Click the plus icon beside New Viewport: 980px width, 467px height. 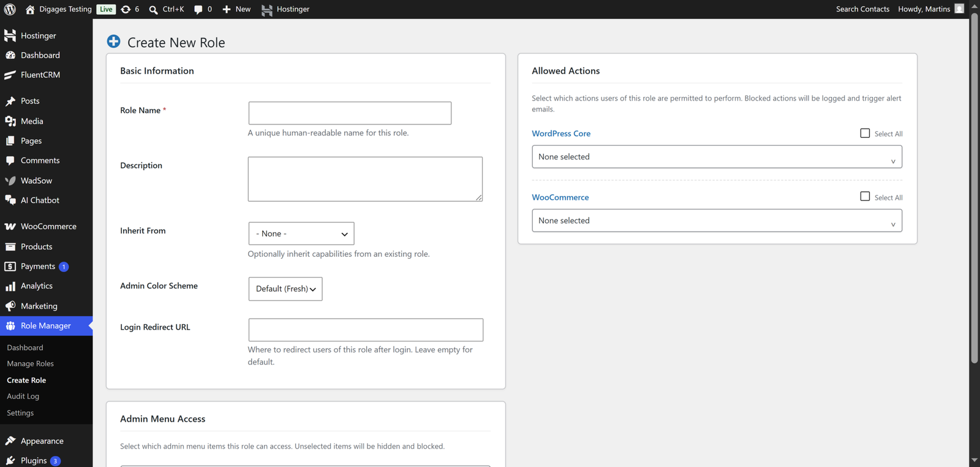coord(227,9)
